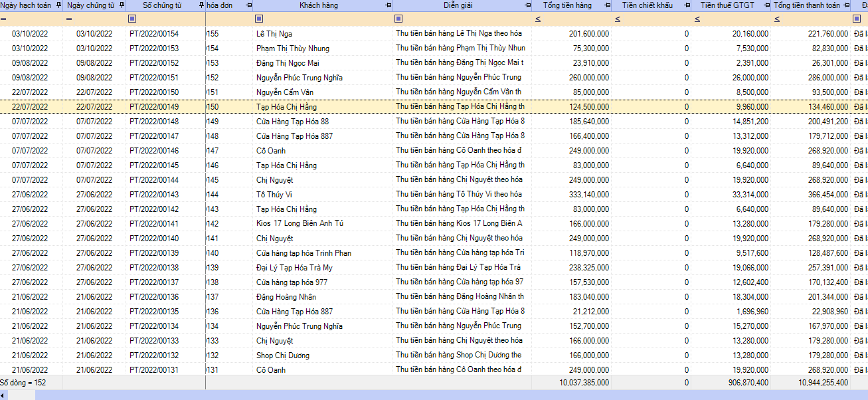Pin the Diễn giải column
The image size is (868, 400).
[x=527, y=5]
